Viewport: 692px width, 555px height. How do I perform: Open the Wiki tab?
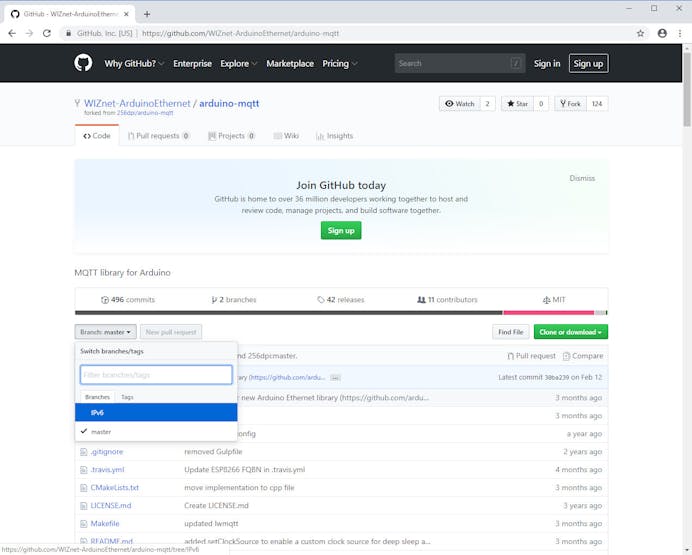coord(286,135)
